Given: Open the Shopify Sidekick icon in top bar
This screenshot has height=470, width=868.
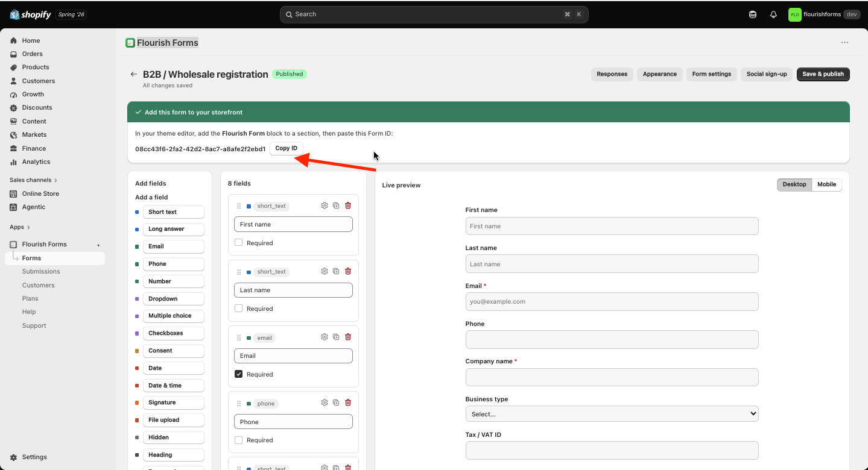Looking at the screenshot, I should point(753,14).
